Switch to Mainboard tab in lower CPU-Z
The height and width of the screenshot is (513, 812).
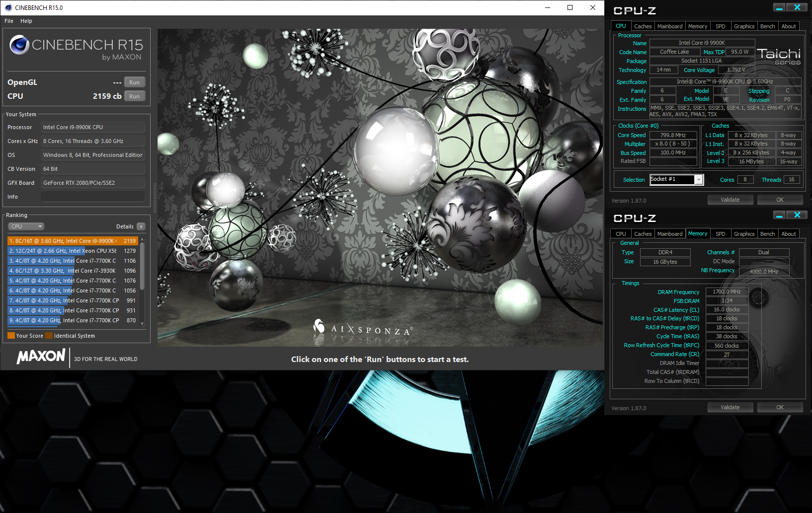coord(670,234)
